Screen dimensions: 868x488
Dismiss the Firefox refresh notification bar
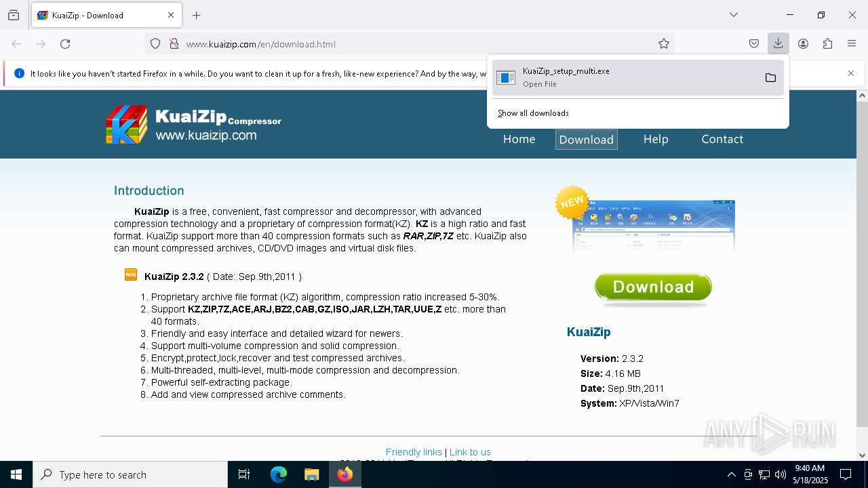tap(851, 73)
